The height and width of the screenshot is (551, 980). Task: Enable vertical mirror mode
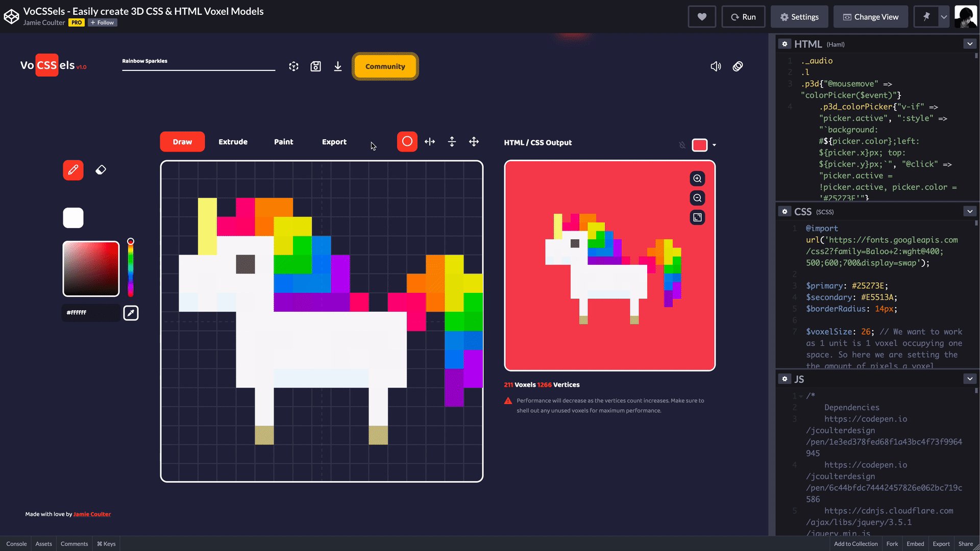(x=452, y=142)
